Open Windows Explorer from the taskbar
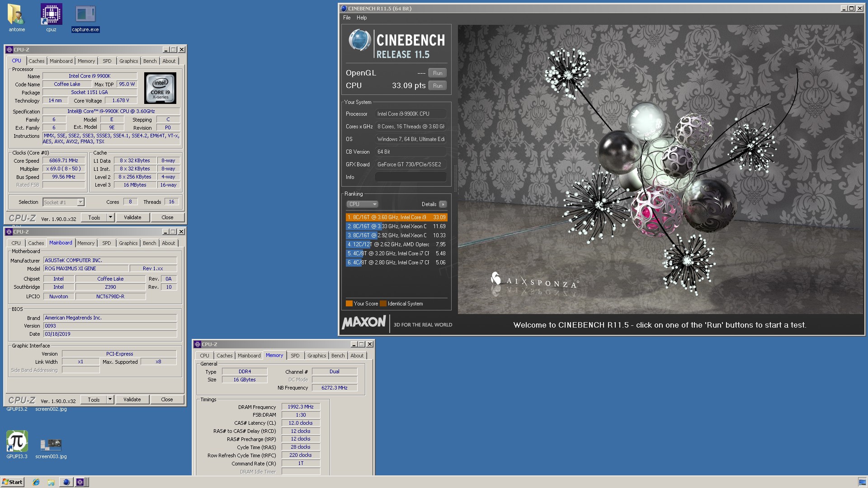868x488 pixels. (51, 482)
